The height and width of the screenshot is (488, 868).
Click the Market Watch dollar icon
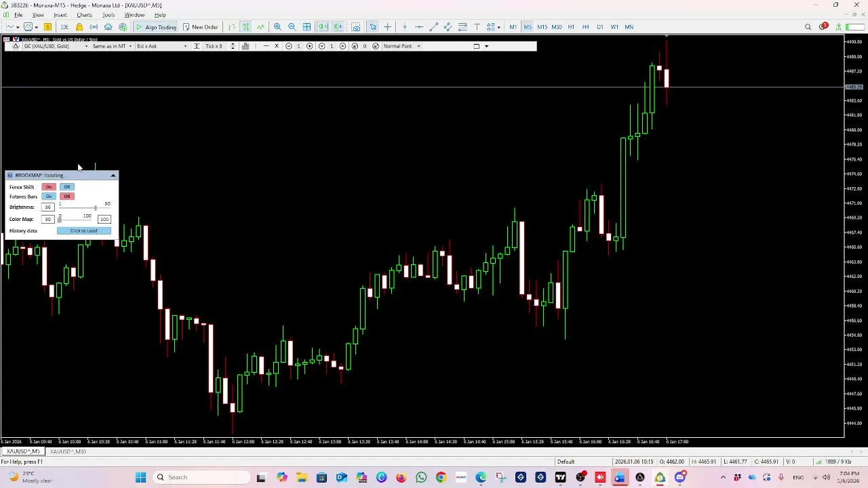[x=47, y=27]
